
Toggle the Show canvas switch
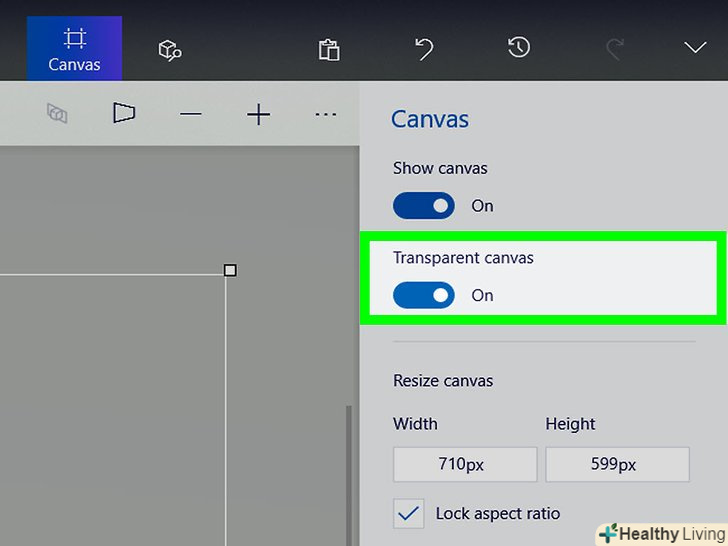424,206
